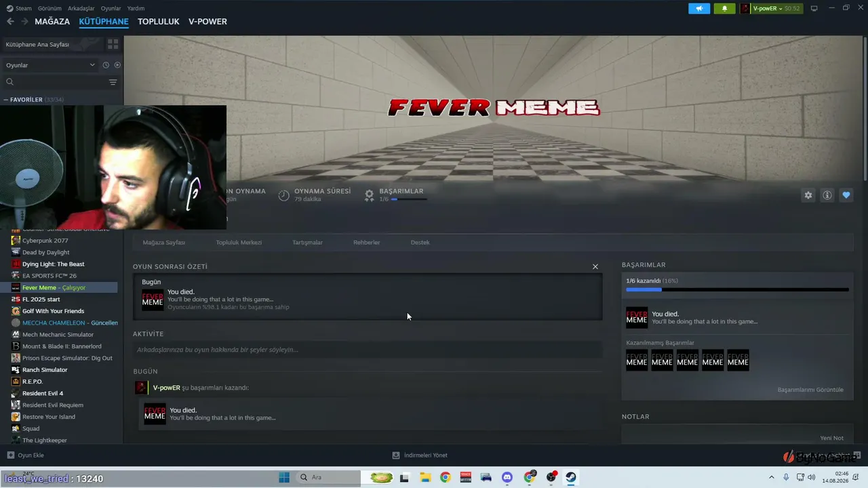Open Windows Start menu
The height and width of the screenshot is (488, 868).
284,477
